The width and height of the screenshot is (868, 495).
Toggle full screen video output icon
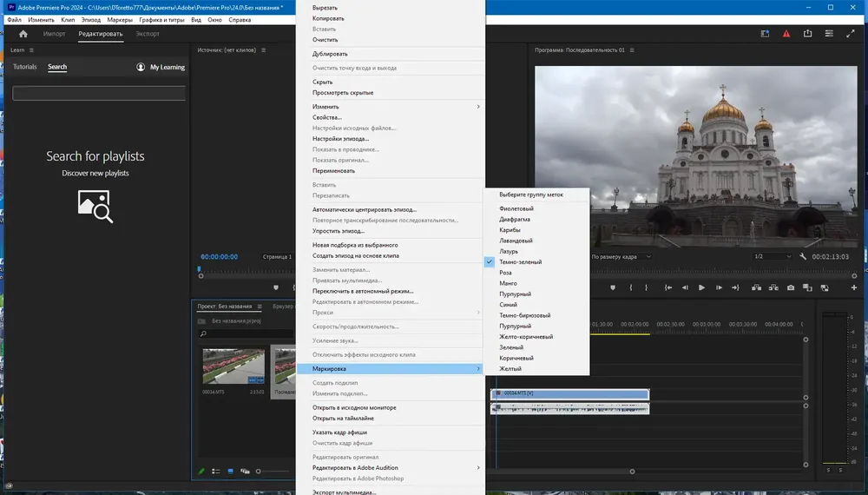(x=851, y=34)
